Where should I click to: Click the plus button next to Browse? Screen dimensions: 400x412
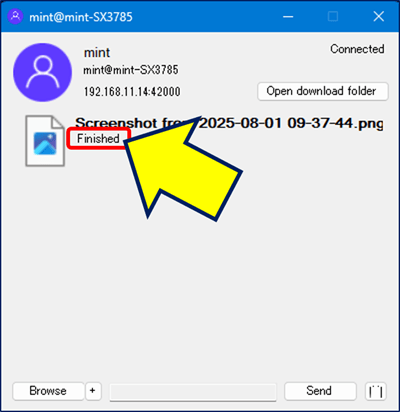(x=93, y=391)
